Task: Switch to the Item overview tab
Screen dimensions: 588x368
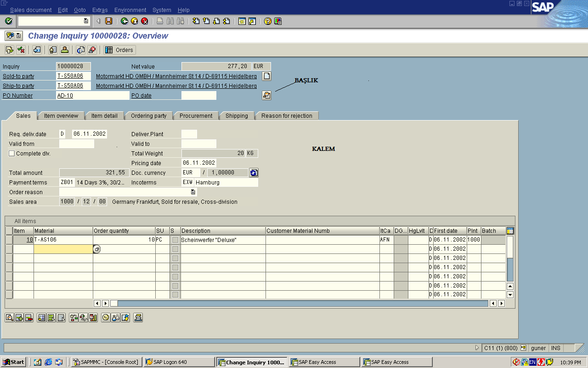Action: tap(61, 116)
